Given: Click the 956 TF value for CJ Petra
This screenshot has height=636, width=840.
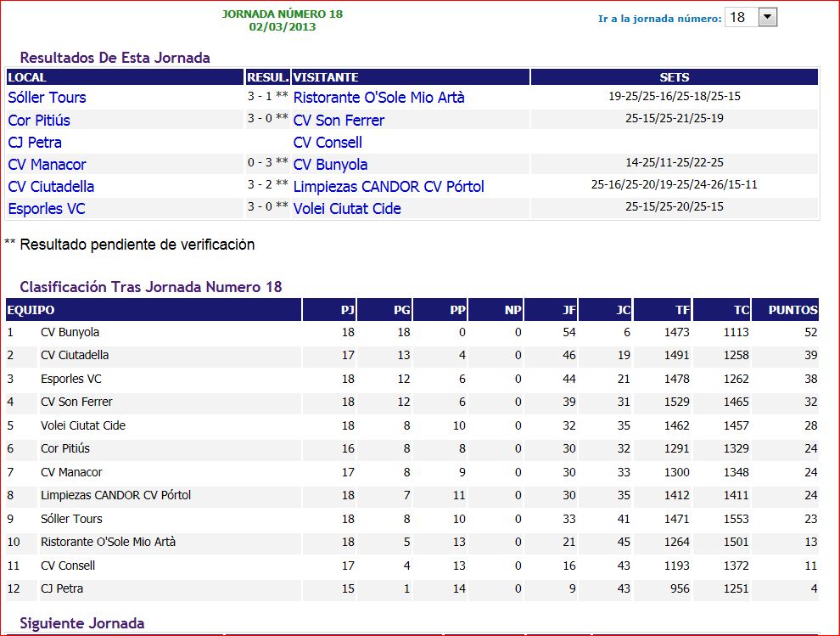Looking at the screenshot, I should [680, 588].
